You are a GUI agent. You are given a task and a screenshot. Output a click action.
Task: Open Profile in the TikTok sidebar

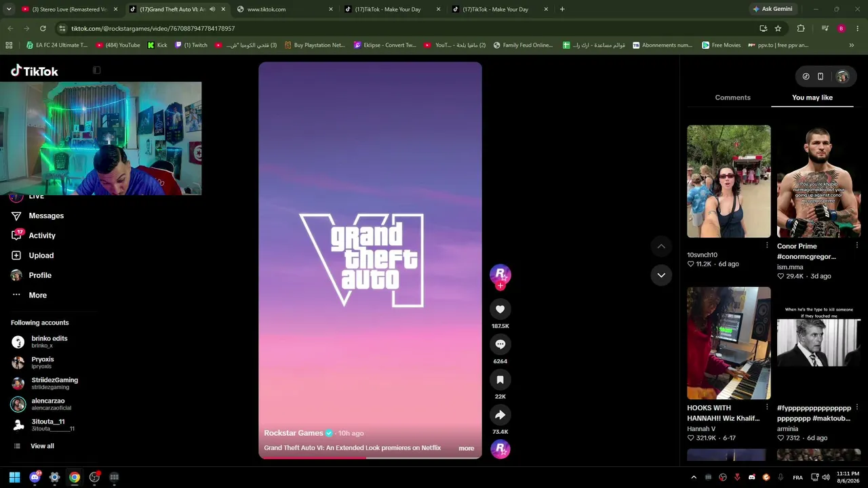pos(40,275)
